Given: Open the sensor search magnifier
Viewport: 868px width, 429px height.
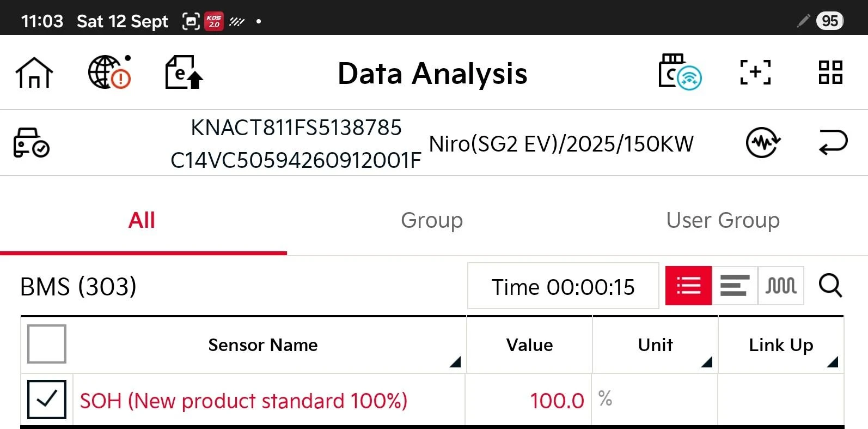Looking at the screenshot, I should [x=830, y=286].
